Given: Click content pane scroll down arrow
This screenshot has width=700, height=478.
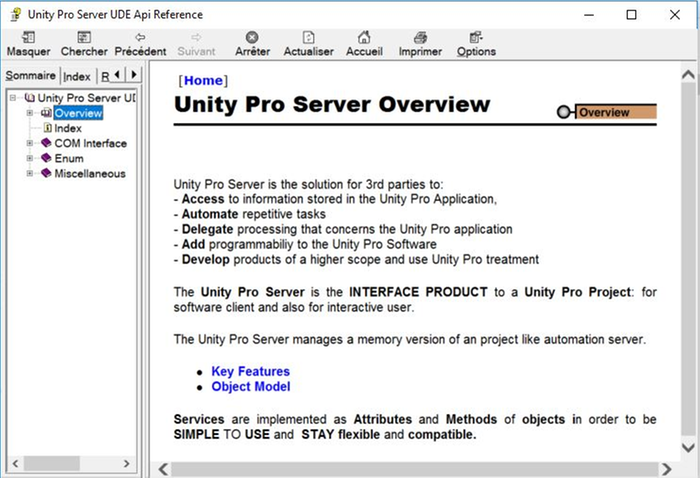Looking at the screenshot, I should [x=688, y=447].
